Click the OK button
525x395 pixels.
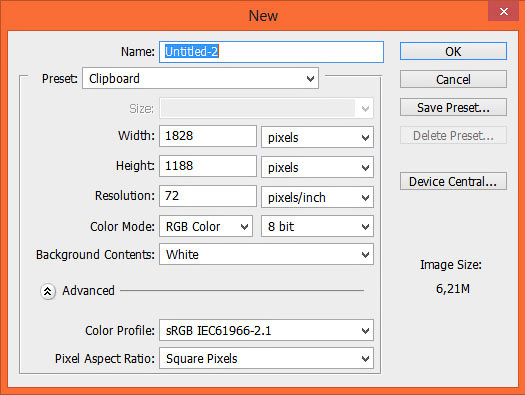[453, 51]
